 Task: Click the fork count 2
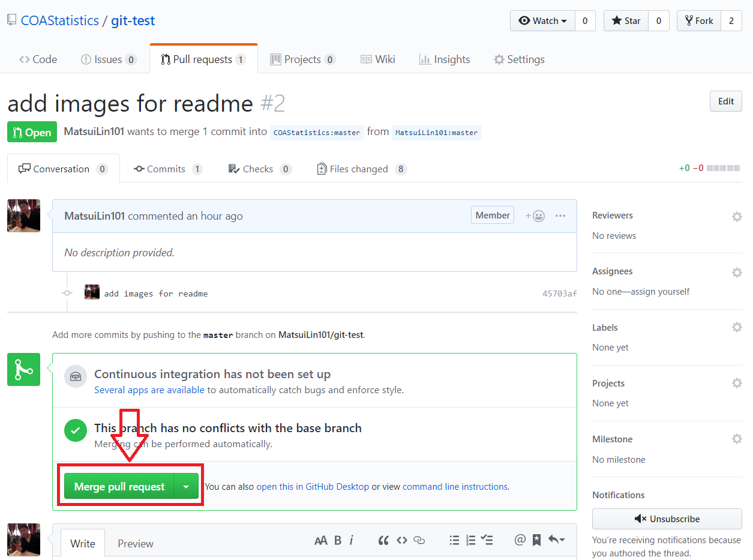pyautogui.click(x=731, y=20)
